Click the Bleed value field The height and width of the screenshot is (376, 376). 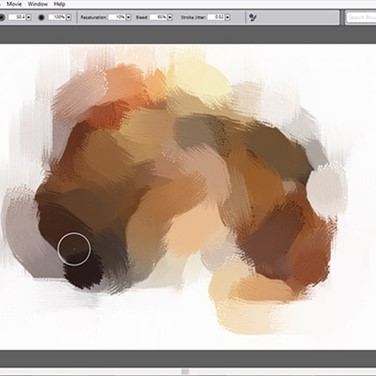point(158,17)
